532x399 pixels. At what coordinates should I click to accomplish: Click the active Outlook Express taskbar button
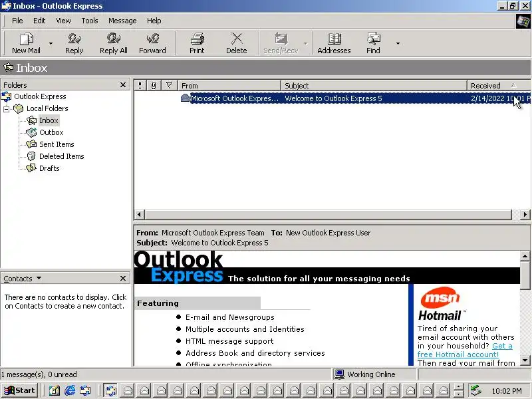[110, 390]
